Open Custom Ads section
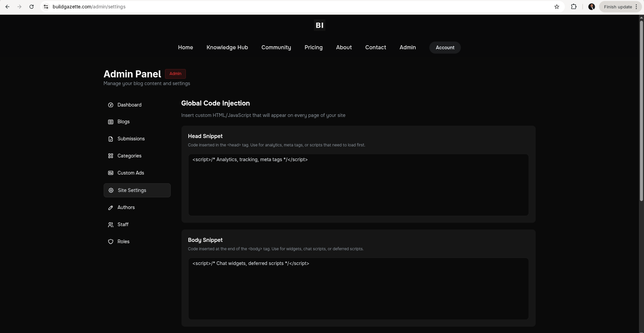This screenshot has width=644, height=333. (137, 173)
